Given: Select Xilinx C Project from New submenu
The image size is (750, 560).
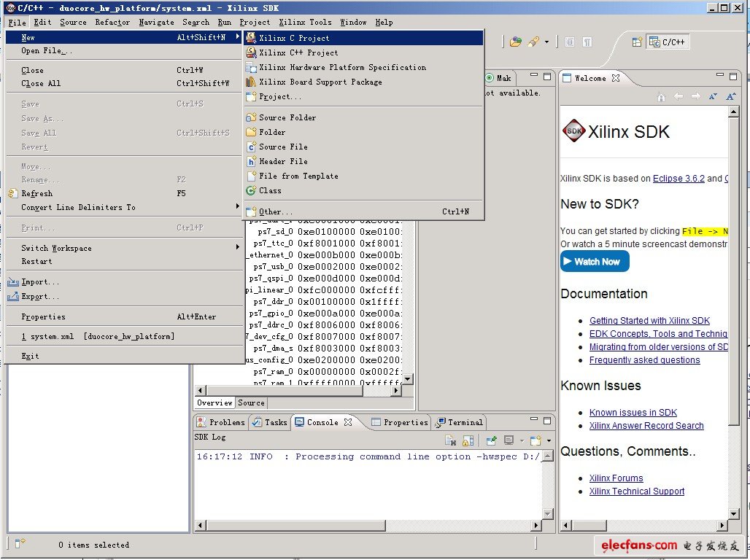Looking at the screenshot, I should 293,38.
